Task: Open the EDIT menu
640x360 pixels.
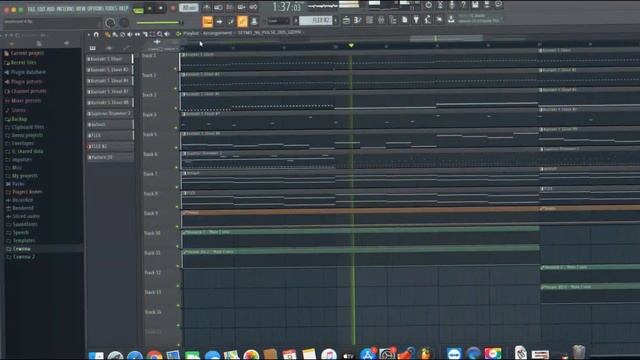Action: pos(40,9)
